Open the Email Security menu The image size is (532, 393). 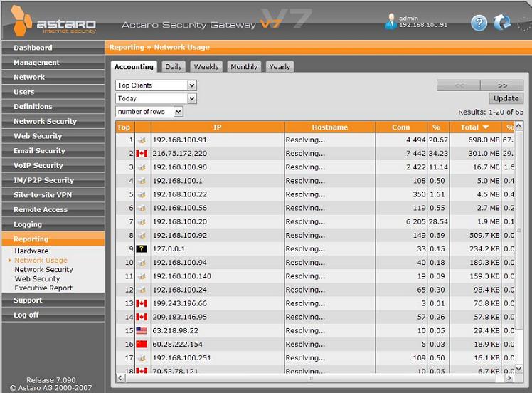(53, 150)
